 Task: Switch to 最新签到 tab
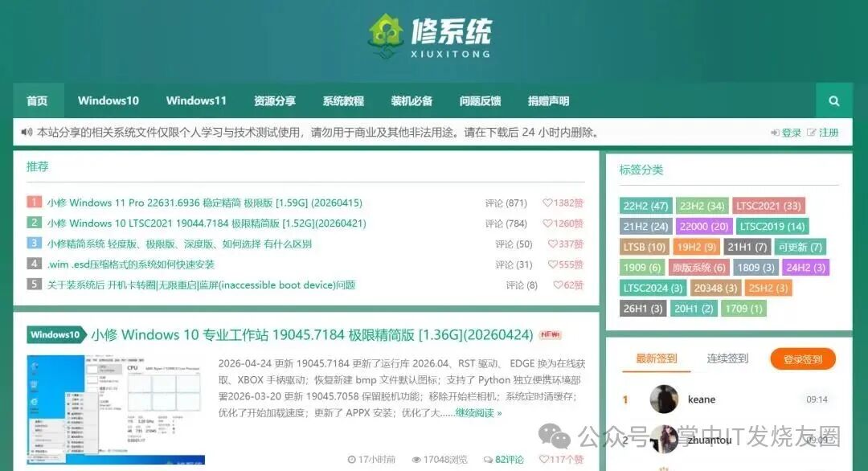tap(656, 358)
